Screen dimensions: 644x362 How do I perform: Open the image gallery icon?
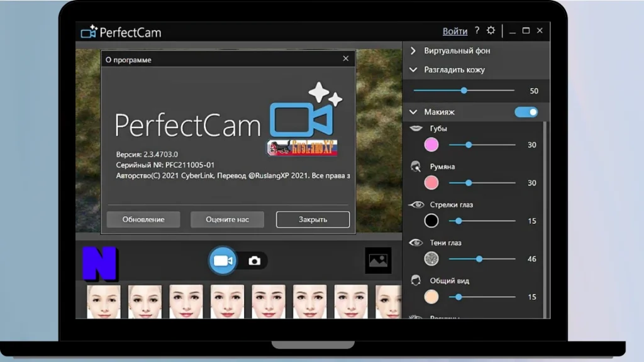click(x=378, y=260)
